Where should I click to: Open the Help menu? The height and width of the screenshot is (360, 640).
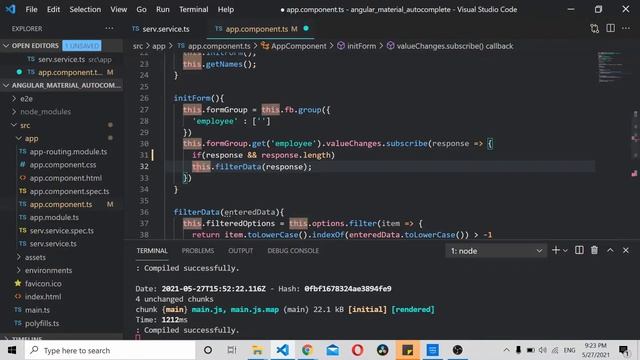225,9
